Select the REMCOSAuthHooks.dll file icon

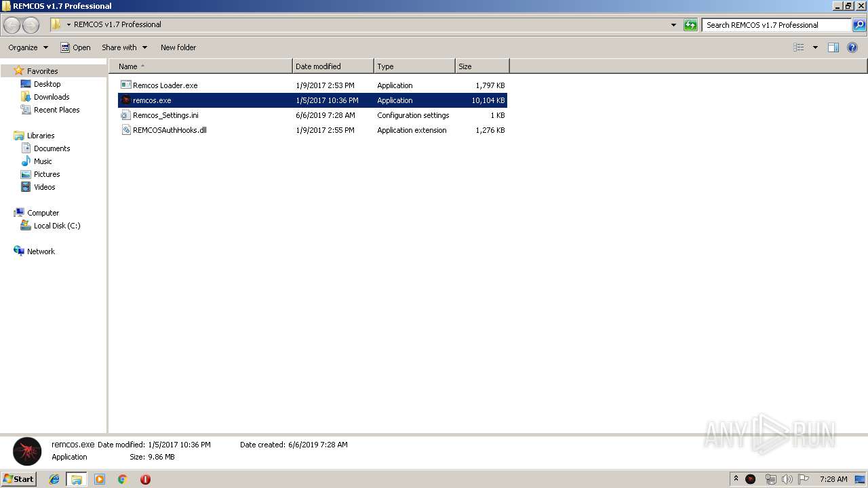point(125,130)
